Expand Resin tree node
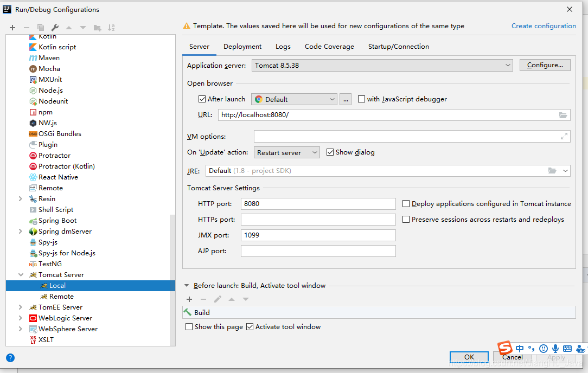Viewport: 588px width, 373px height. [21, 198]
